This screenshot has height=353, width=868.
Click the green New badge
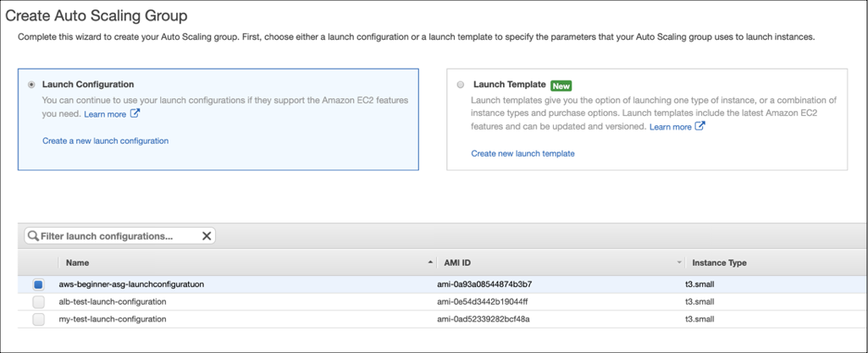click(x=561, y=85)
